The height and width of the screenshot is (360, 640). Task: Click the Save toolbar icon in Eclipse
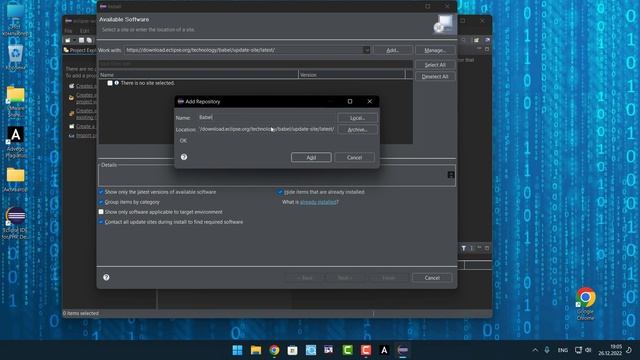click(82, 40)
